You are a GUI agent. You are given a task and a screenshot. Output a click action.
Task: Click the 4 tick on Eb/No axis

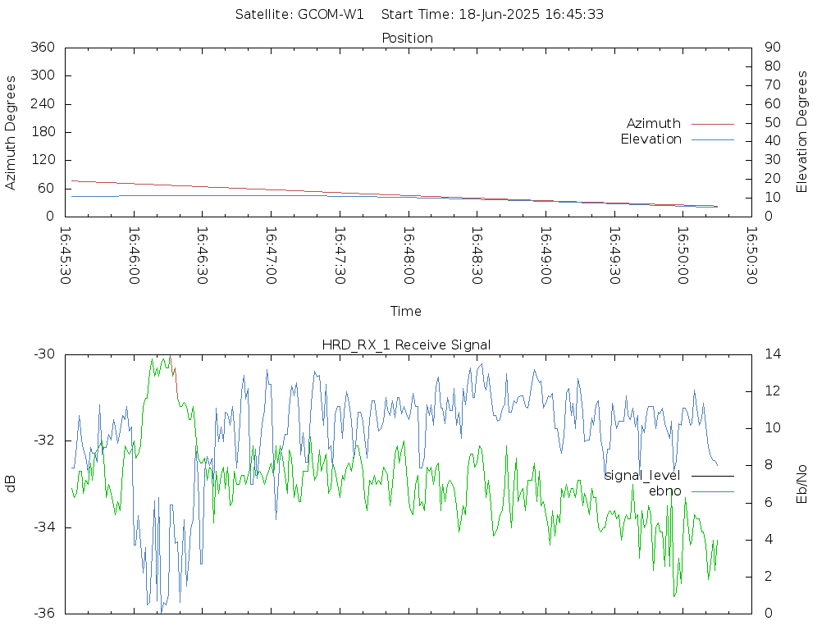[769, 540]
